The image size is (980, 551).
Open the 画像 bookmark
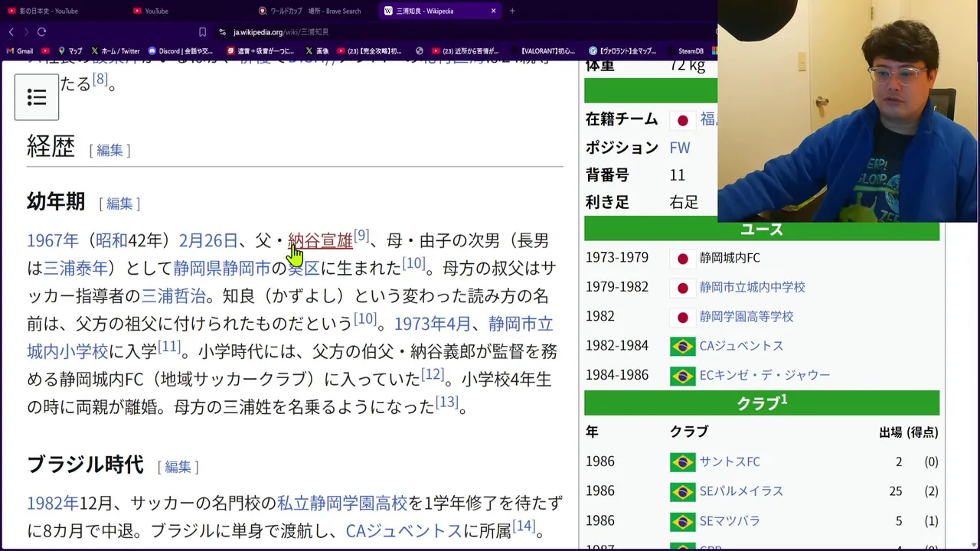[317, 51]
